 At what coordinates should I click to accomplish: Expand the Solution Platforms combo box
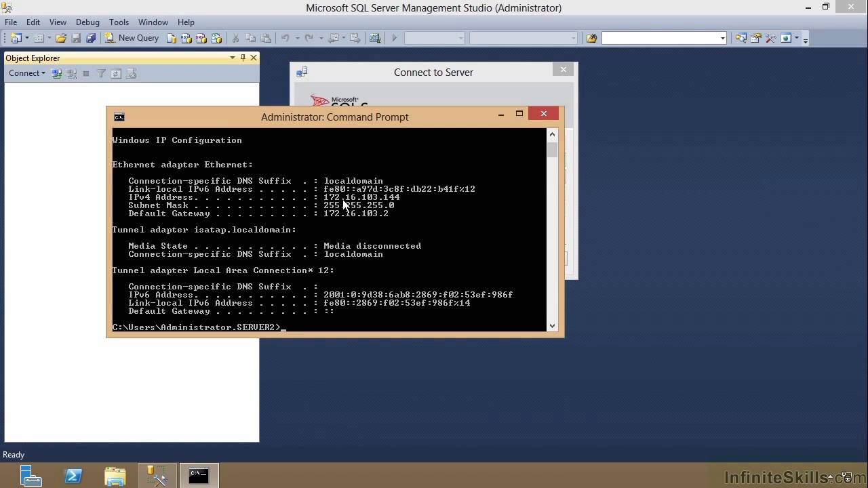(x=523, y=39)
